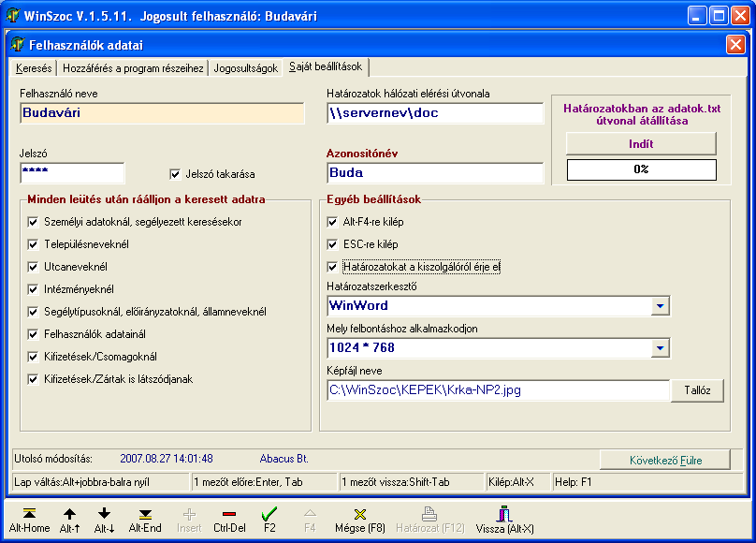This screenshot has height=543, width=756.
Task: Click the Help: F1 status cell
Action: pyautogui.click(x=647, y=482)
